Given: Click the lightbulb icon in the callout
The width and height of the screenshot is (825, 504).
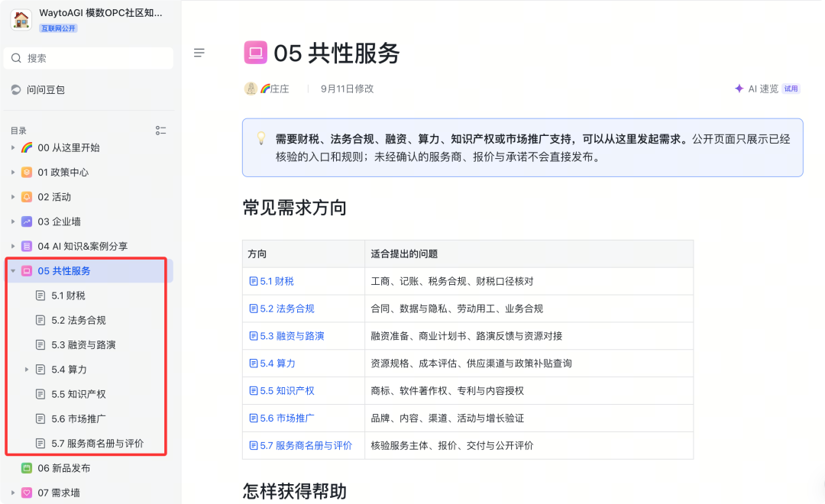Looking at the screenshot, I should coord(261,138).
